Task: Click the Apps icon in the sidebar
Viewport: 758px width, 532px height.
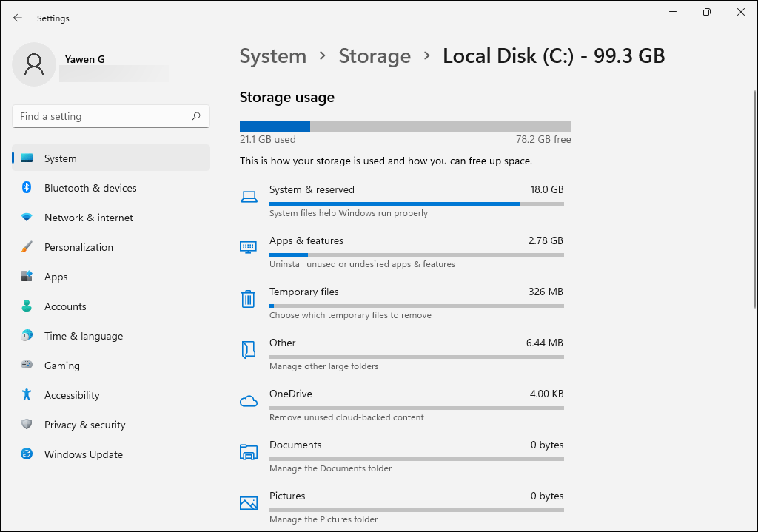Action: pyautogui.click(x=27, y=277)
